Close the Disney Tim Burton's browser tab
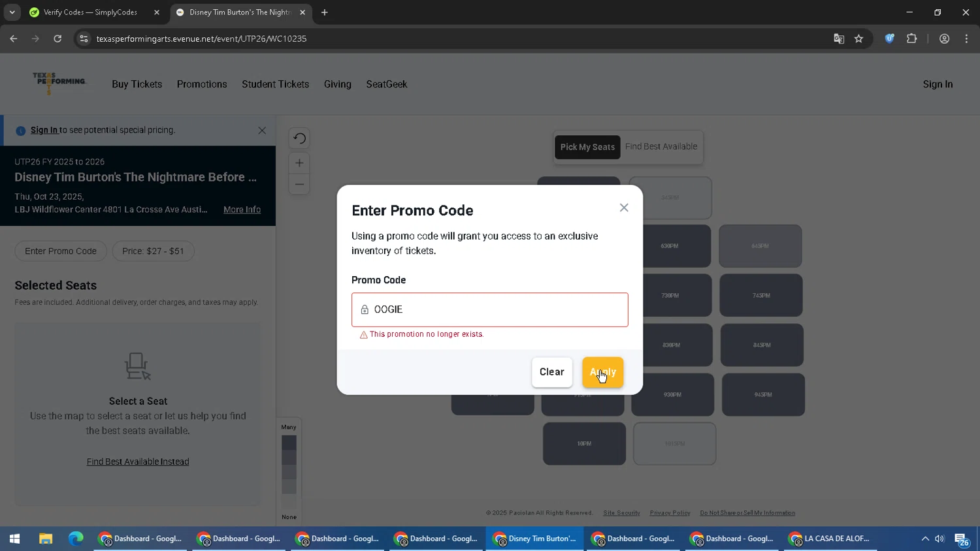The height and width of the screenshot is (551, 980). pyautogui.click(x=302, y=12)
